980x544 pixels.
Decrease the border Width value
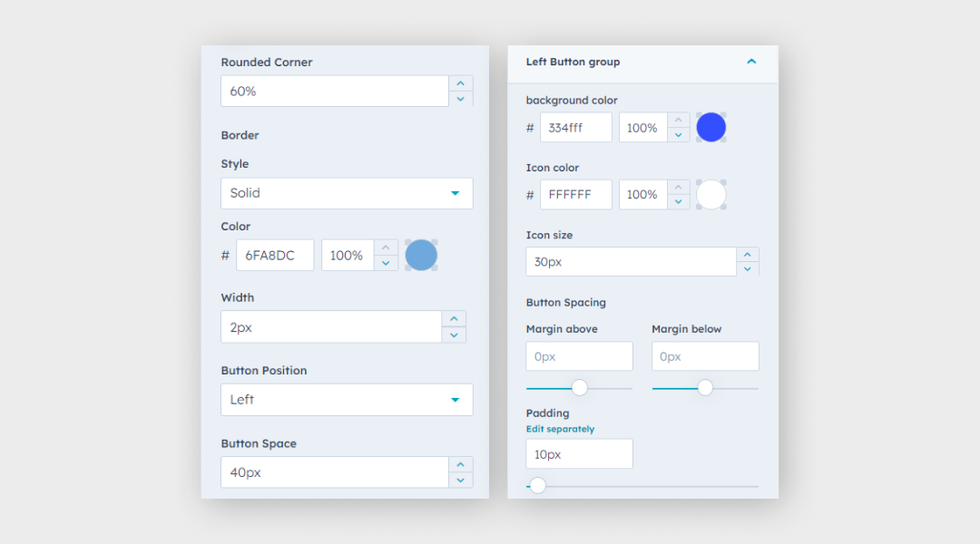454,335
